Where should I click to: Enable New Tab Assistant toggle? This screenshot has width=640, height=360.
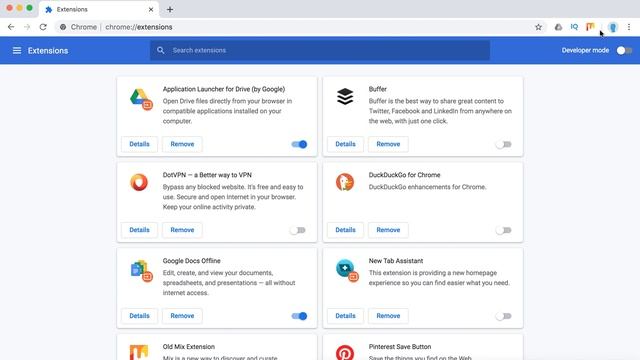[503, 316]
